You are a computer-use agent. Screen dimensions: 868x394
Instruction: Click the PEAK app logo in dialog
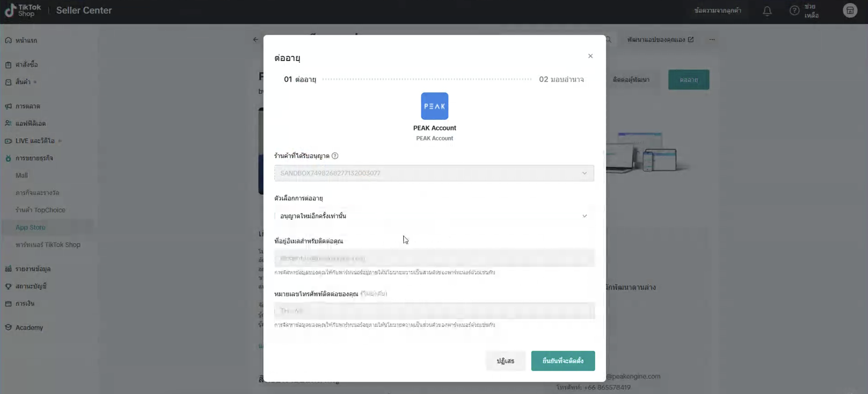[x=434, y=106]
